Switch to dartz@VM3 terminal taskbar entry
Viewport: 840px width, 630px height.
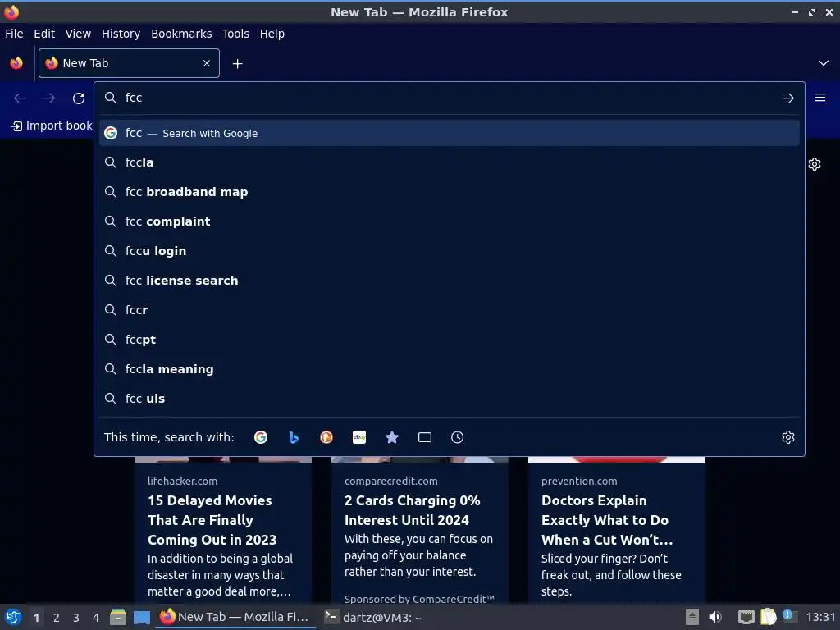pyautogui.click(x=373, y=617)
